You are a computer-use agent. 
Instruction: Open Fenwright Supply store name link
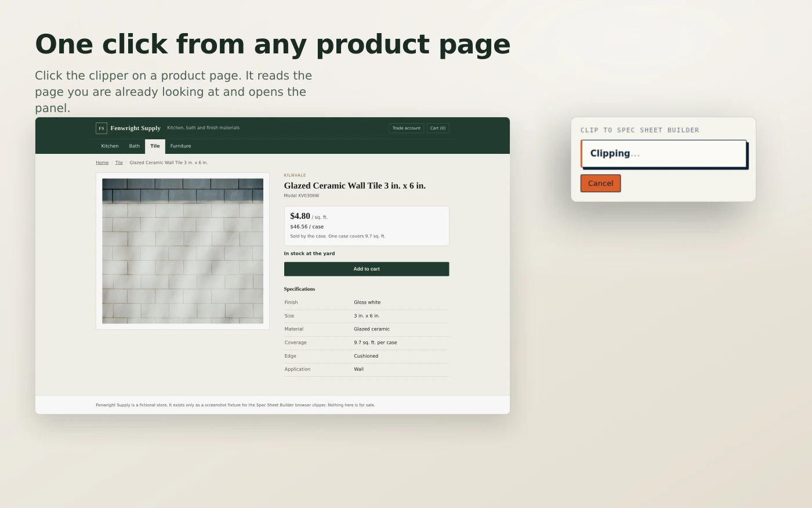click(x=135, y=128)
